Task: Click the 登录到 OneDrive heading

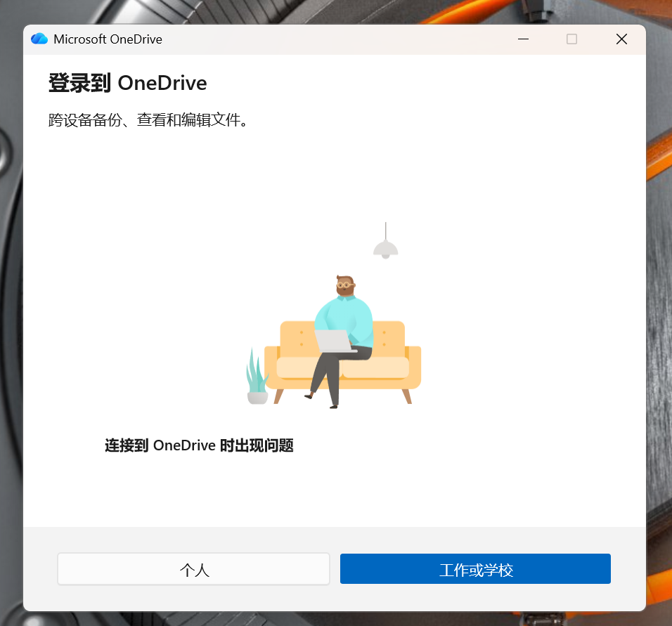Action: click(128, 83)
